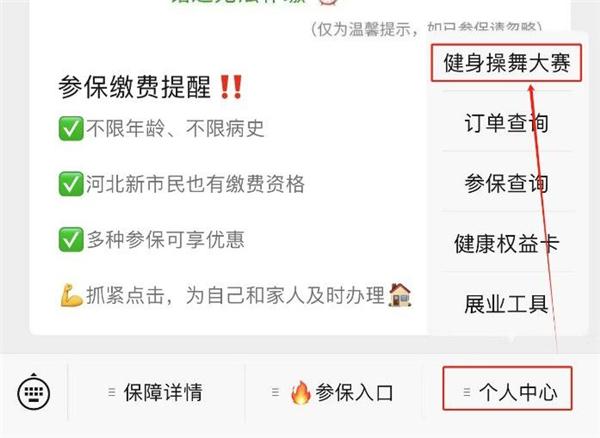The width and height of the screenshot is (600, 438).
Task: Click the house emoji after 及时办理
Action: pyautogui.click(x=399, y=295)
